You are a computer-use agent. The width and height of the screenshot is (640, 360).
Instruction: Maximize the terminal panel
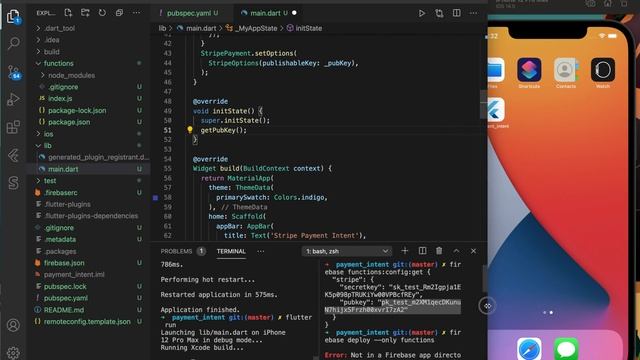(456, 251)
